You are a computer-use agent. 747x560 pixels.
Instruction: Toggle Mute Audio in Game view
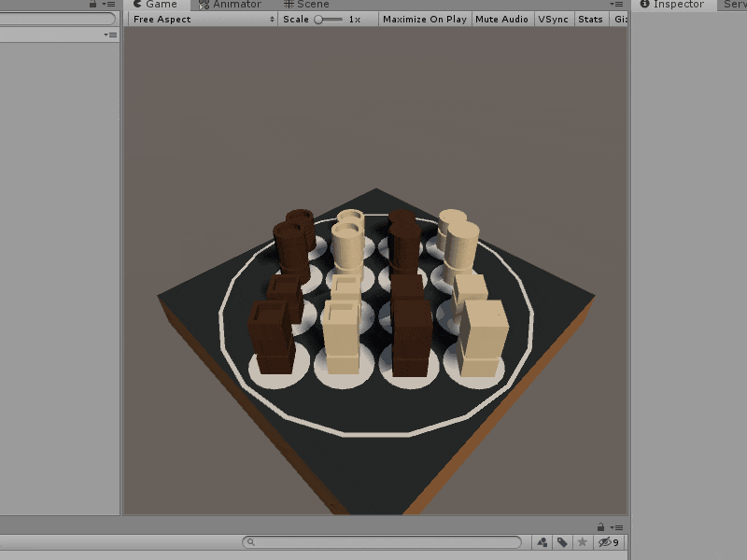point(500,19)
